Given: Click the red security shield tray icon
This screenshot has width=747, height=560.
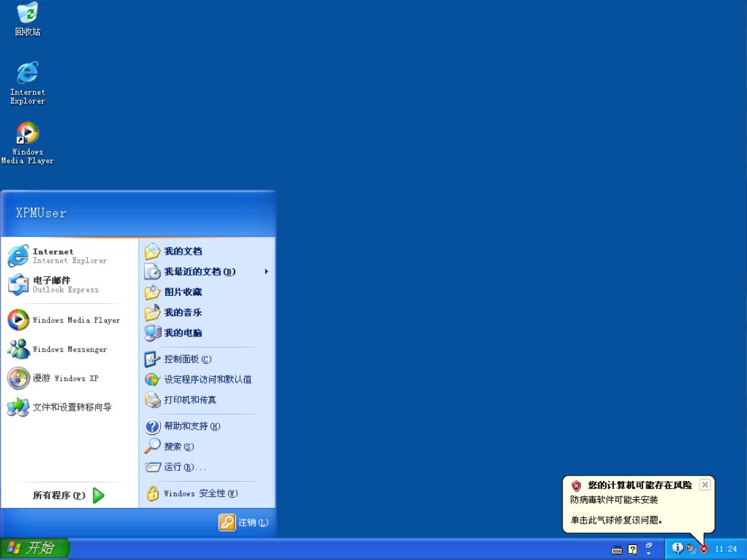Looking at the screenshot, I should 704,549.
